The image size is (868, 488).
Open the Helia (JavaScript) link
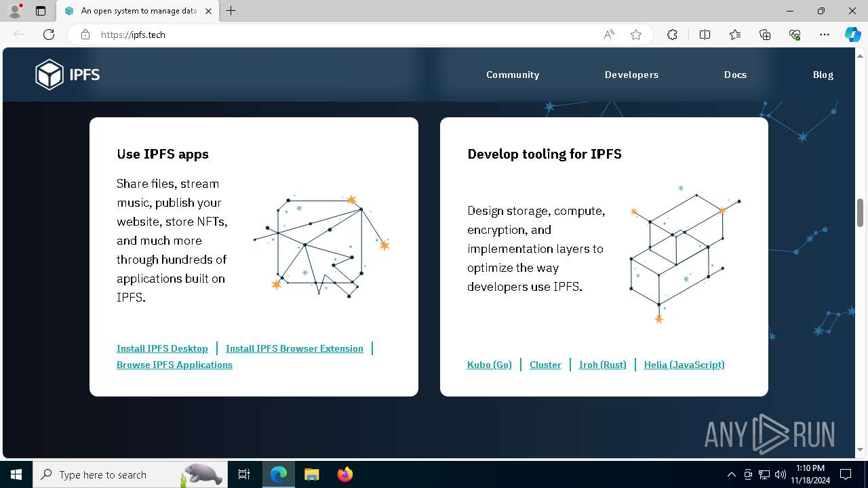(684, 365)
